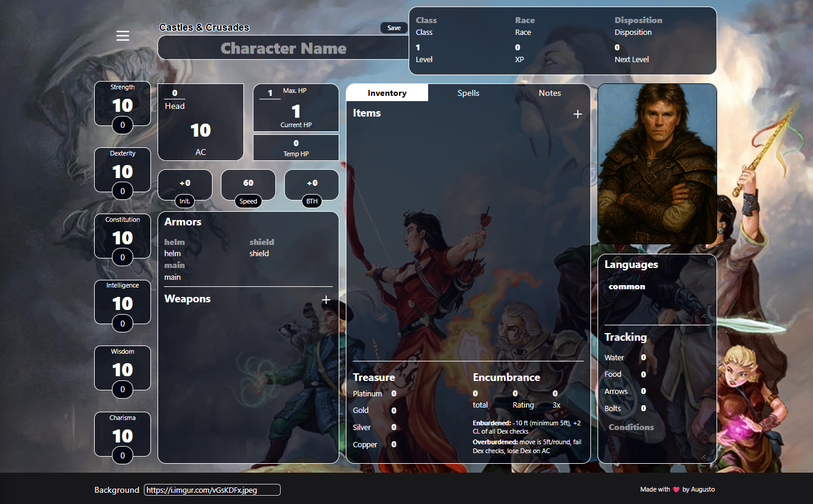Image resolution: width=813 pixels, height=504 pixels.
Task: Click the Encumbrance total value
Action: 475,394
